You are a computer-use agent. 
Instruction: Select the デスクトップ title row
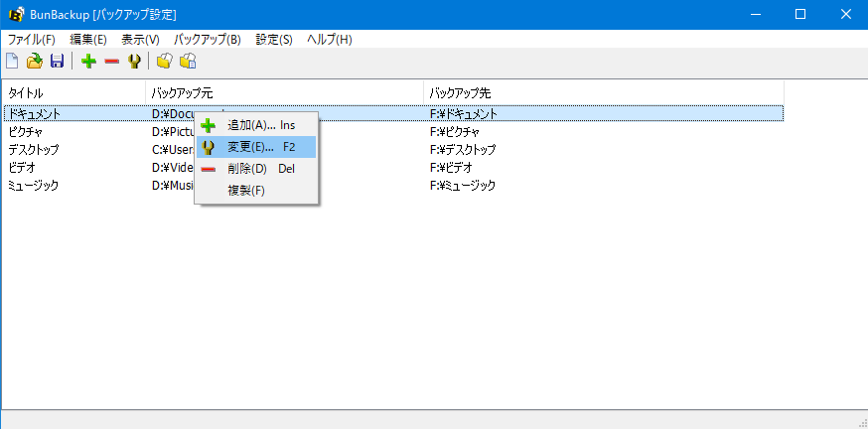[x=33, y=150]
